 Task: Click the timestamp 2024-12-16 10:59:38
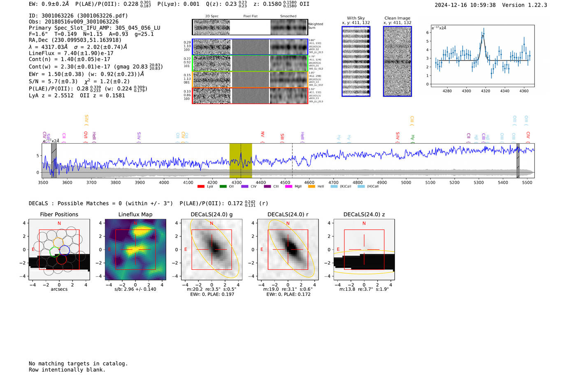[x=465, y=5]
